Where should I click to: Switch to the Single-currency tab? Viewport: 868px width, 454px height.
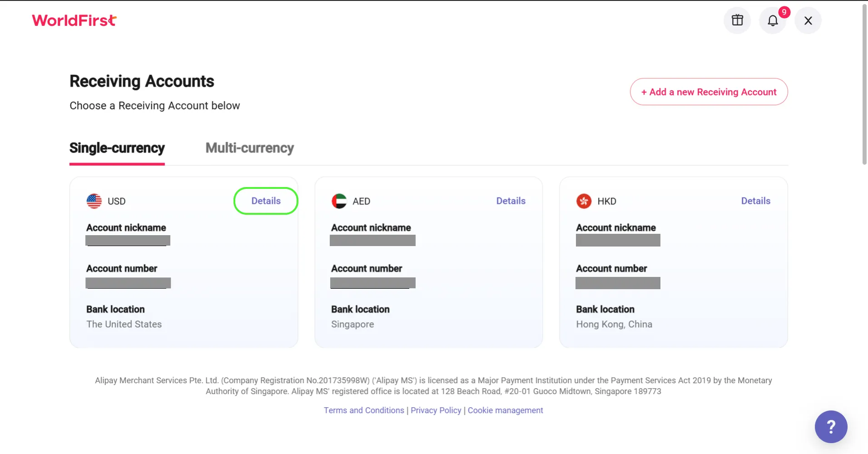117,148
